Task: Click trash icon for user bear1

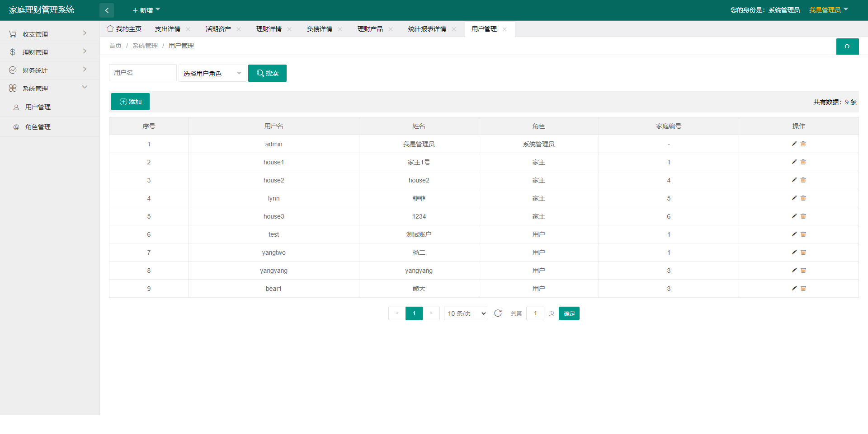Action: [x=803, y=288]
